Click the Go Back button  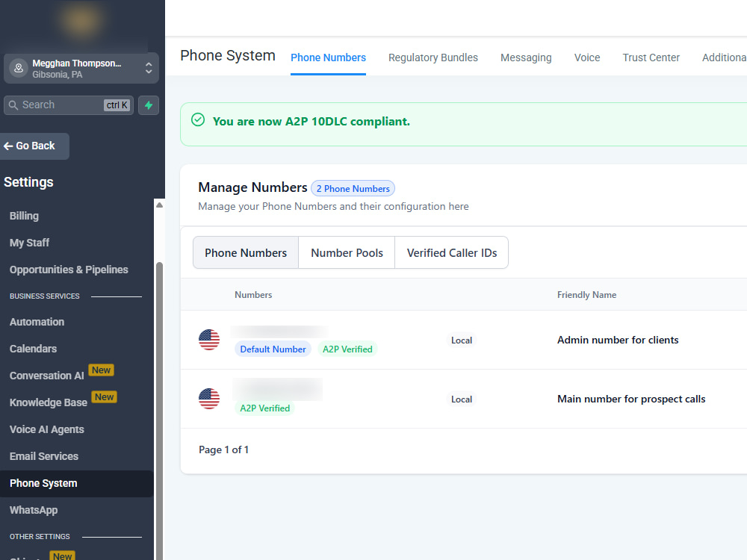click(x=34, y=146)
